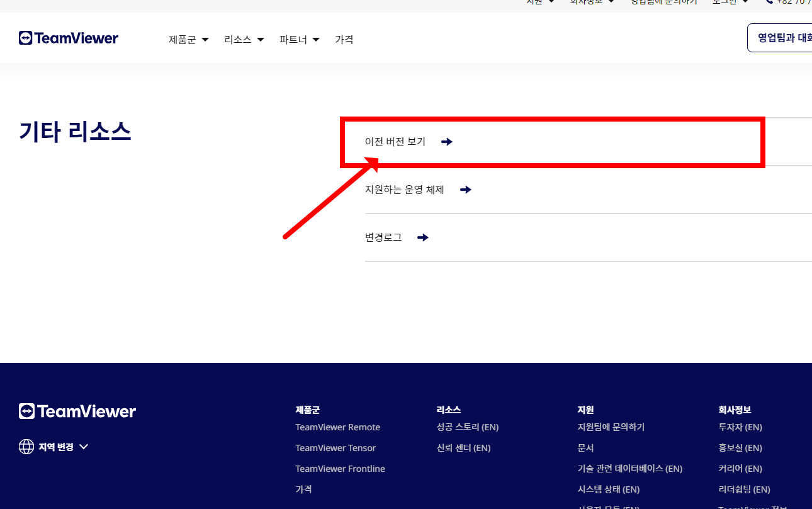Click the arrow icon inside the red highlighted box

click(x=447, y=142)
